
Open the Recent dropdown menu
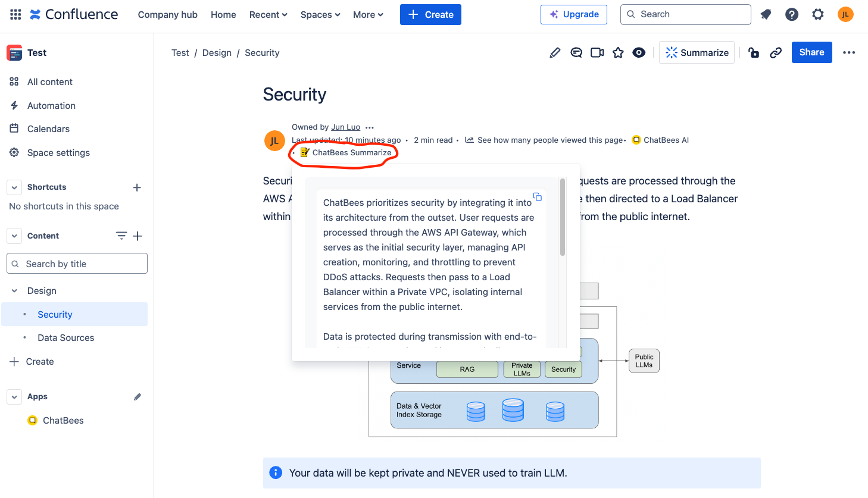(x=268, y=14)
